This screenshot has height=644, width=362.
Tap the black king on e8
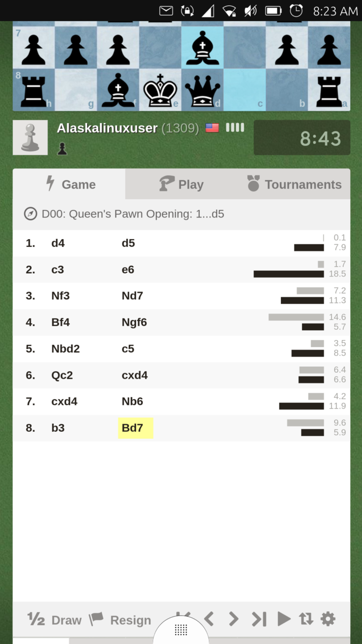tap(160, 90)
